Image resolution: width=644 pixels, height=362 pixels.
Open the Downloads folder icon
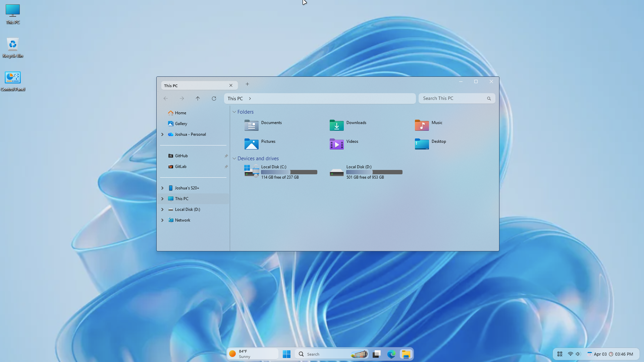coord(336,125)
